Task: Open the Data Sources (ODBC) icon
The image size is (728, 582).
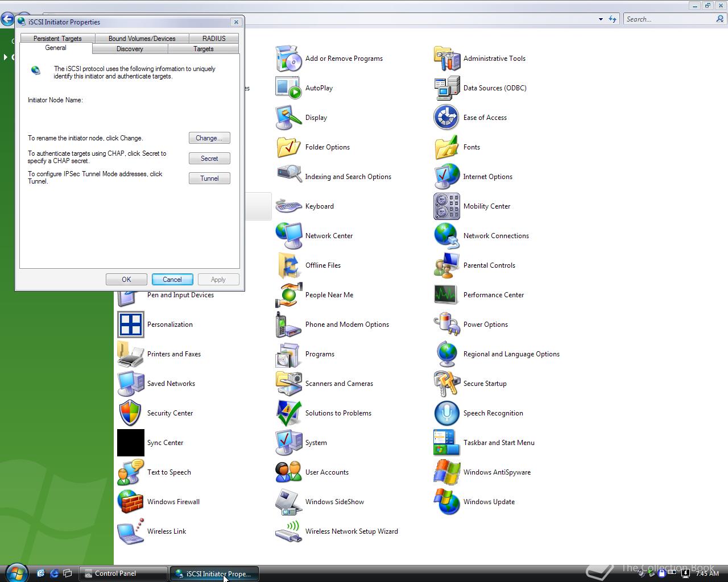Action: point(447,88)
